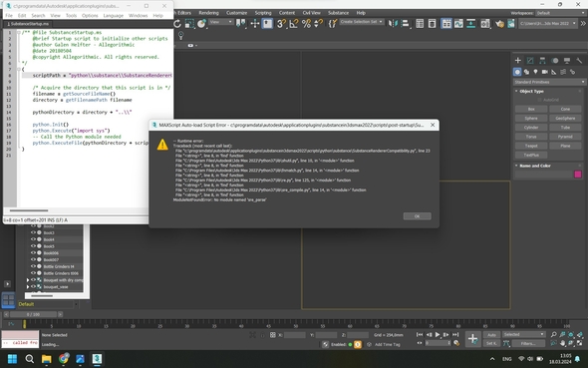The width and height of the screenshot is (588, 368).
Task: Open the Create tab plus icon
Action: [518, 61]
